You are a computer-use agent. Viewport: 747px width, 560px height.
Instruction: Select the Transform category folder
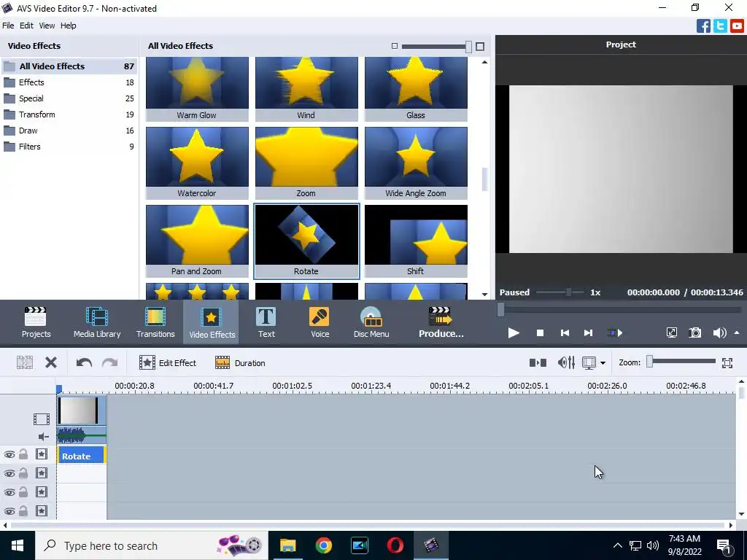69,114
